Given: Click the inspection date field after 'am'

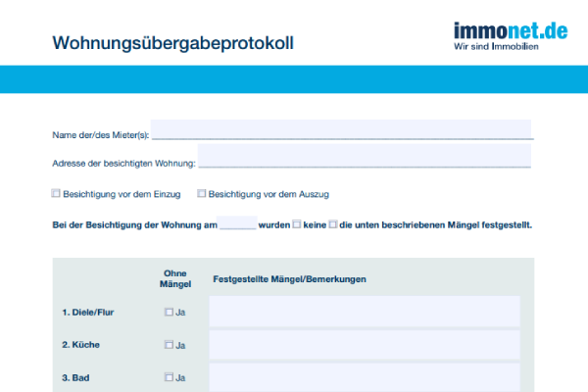Looking at the screenshot, I should click(x=237, y=223).
